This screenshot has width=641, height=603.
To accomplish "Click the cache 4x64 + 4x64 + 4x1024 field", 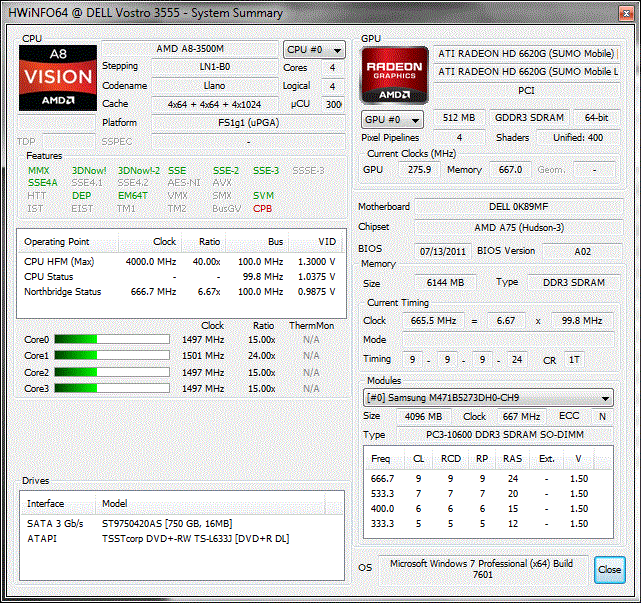I will pyautogui.click(x=215, y=105).
